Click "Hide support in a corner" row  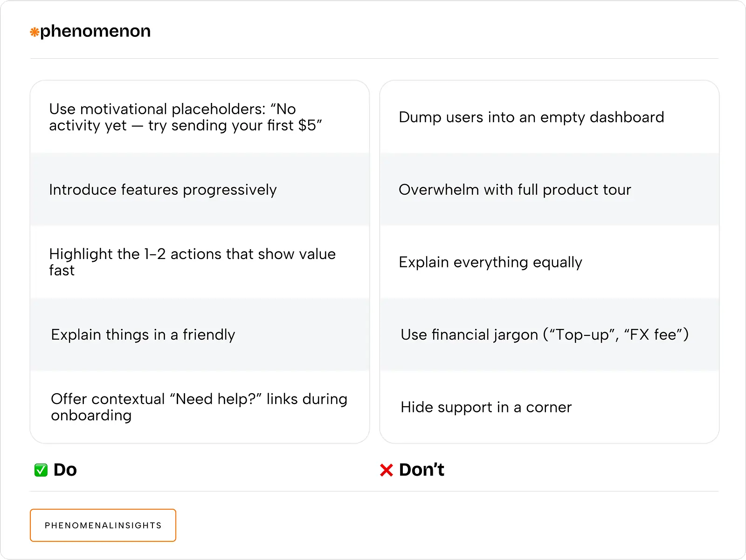[x=486, y=407]
